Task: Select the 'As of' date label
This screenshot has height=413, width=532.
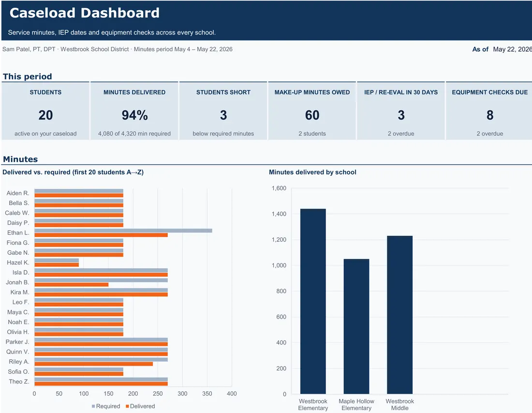Action: coord(480,49)
